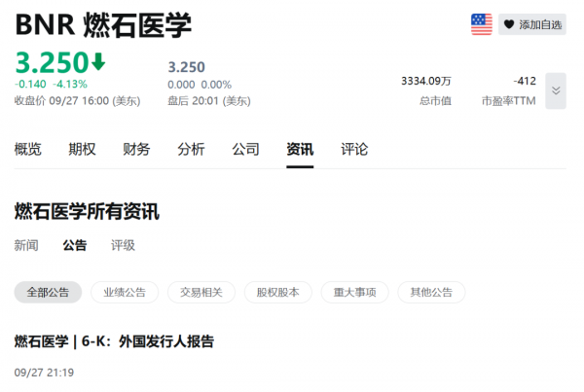Image resolution: width=584 pixels, height=392 pixels.
Task: Select the 分析 analysis tab
Action: (x=191, y=149)
